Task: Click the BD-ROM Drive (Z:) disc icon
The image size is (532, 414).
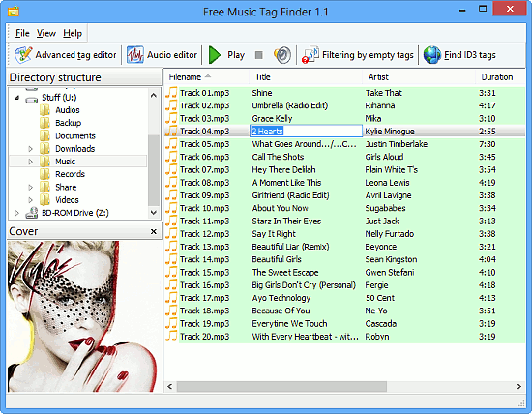Action: coord(32,213)
